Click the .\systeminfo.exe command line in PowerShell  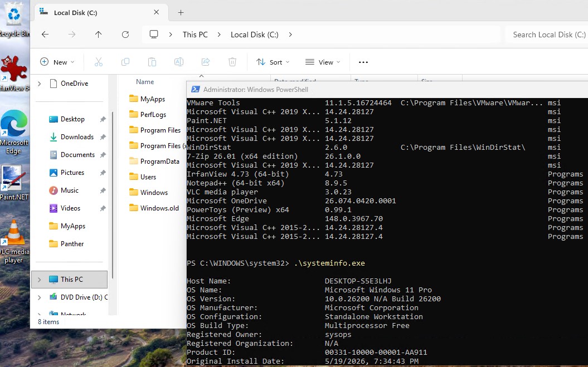click(x=329, y=263)
